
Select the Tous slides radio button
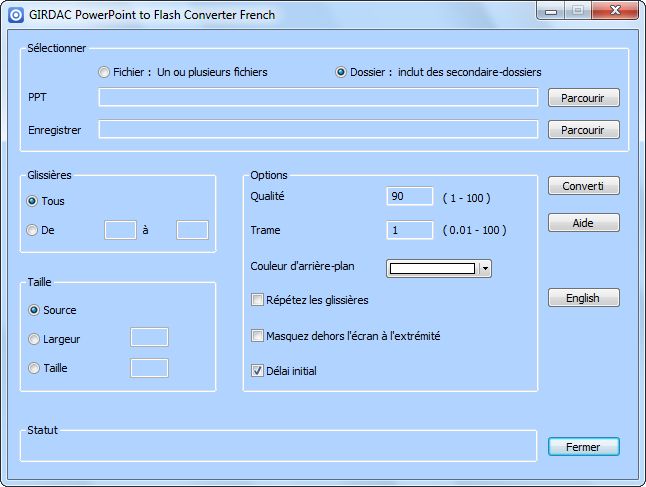32,201
